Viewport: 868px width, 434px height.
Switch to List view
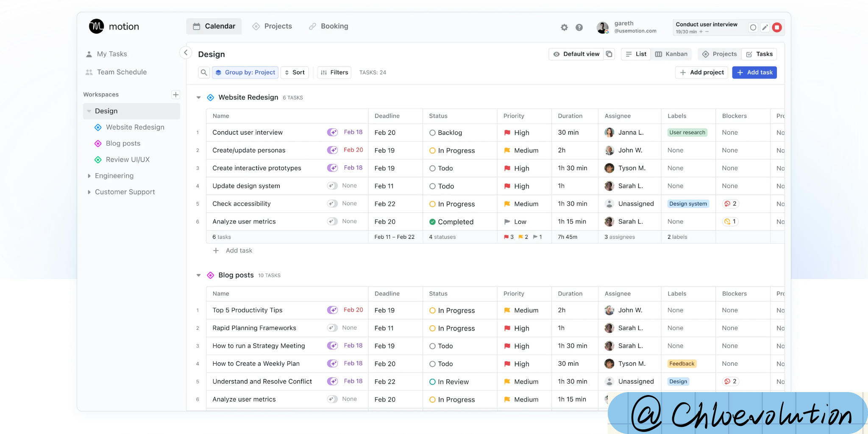[636, 54]
